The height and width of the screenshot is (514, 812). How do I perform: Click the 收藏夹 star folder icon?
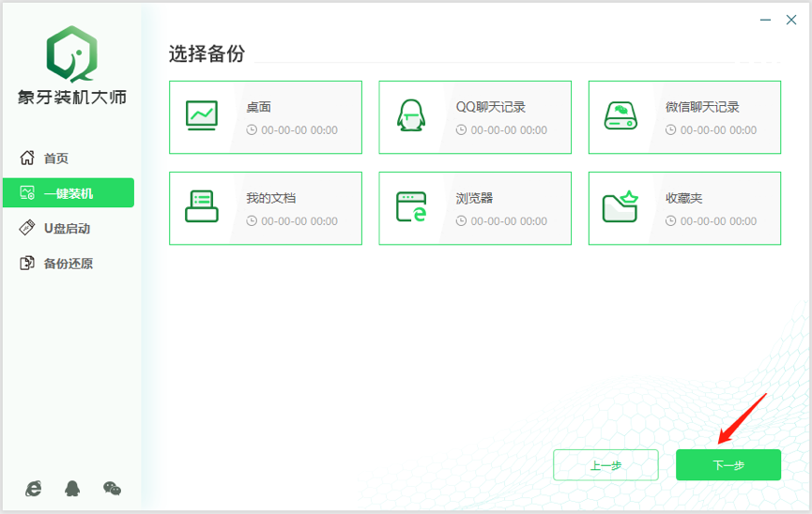(620, 207)
